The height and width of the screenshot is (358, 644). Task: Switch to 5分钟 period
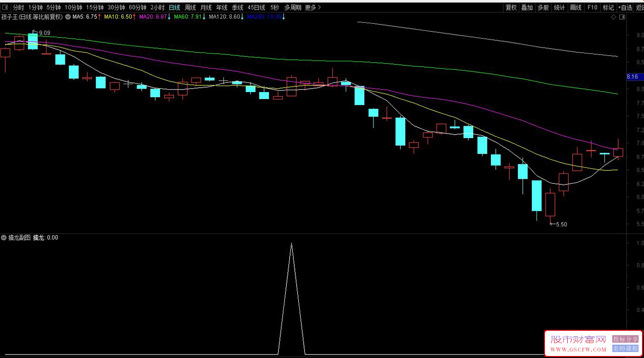[x=54, y=7]
